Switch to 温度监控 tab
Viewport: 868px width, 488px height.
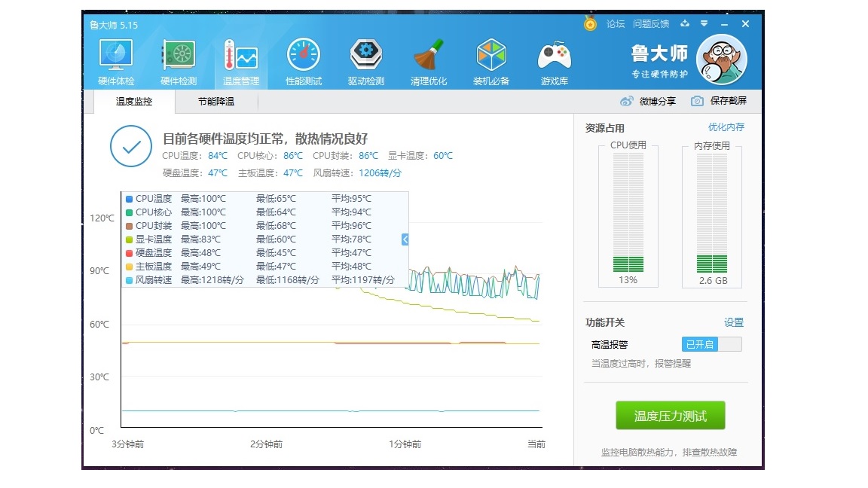[134, 101]
